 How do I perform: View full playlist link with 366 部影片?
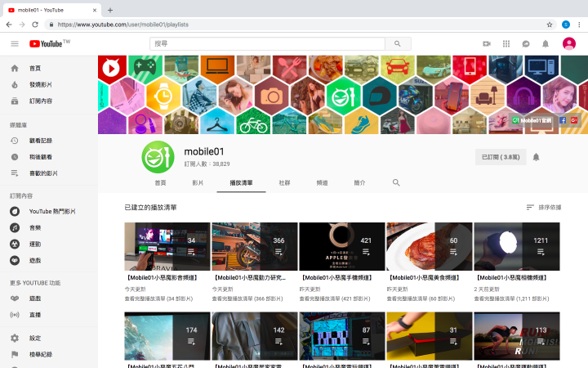[247, 299]
